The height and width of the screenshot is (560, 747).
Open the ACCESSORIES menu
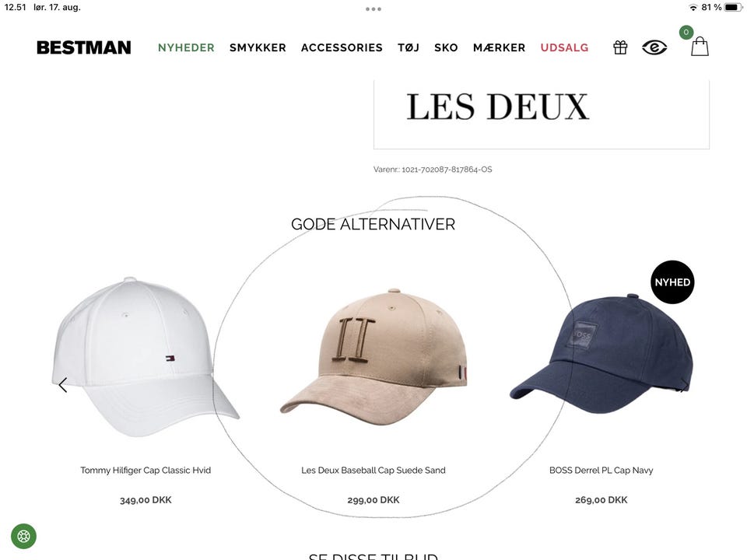click(342, 47)
